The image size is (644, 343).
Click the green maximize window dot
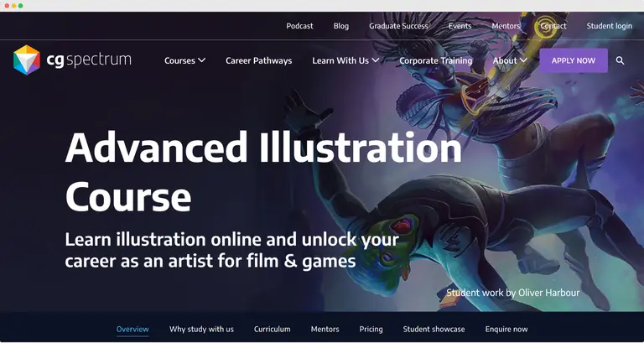click(x=20, y=6)
